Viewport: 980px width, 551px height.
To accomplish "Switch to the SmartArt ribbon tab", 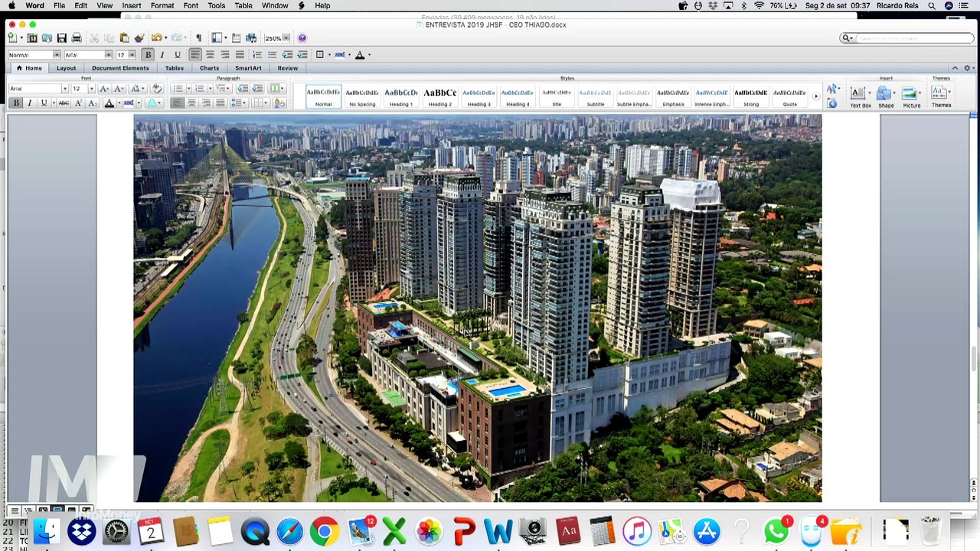I will pyautogui.click(x=248, y=68).
